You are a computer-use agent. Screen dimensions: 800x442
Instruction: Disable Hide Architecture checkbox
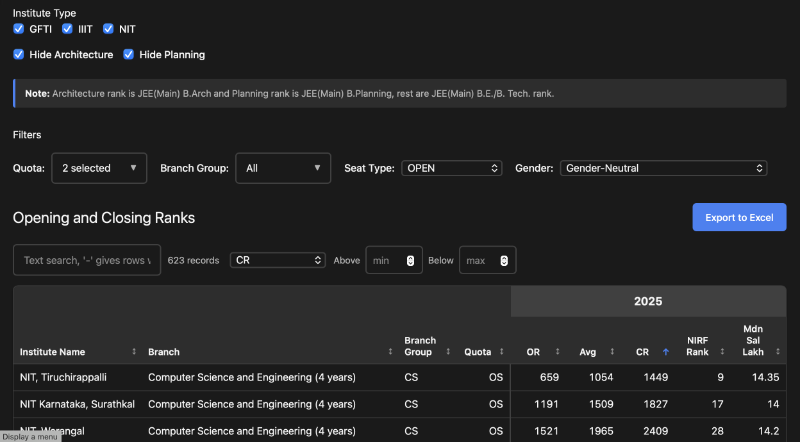(x=19, y=54)
